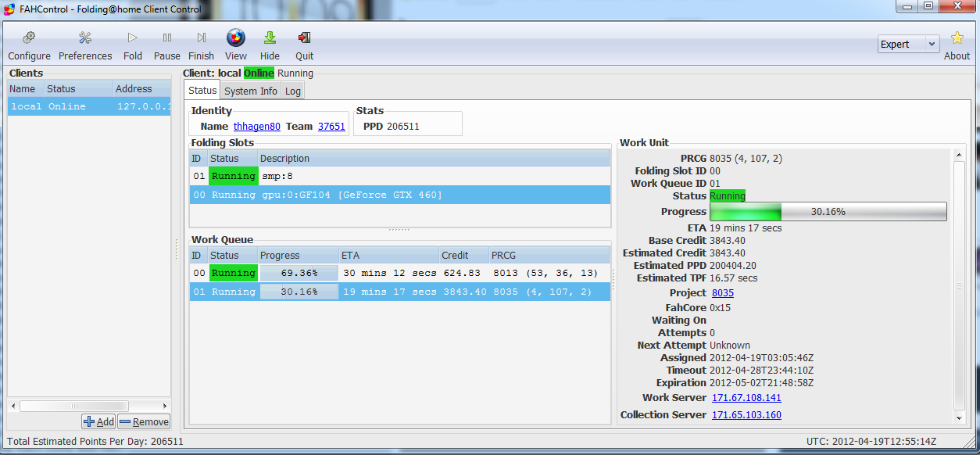The image size is (980, 455).
Task: Click the Expiration 2012-05-02T21:48:58Z value
Action: point(761,382)
